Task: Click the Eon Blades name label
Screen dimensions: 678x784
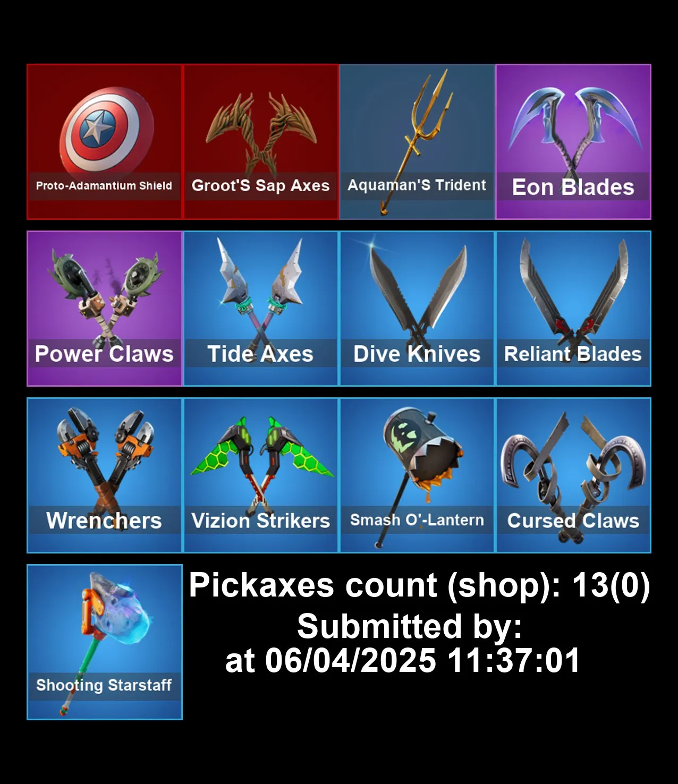Action: [573, 187]
